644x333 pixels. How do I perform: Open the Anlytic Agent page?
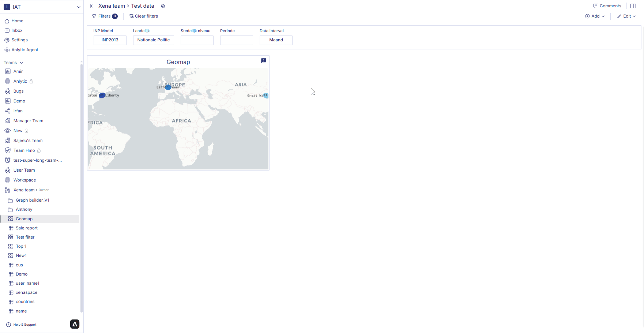coord(25,50)
